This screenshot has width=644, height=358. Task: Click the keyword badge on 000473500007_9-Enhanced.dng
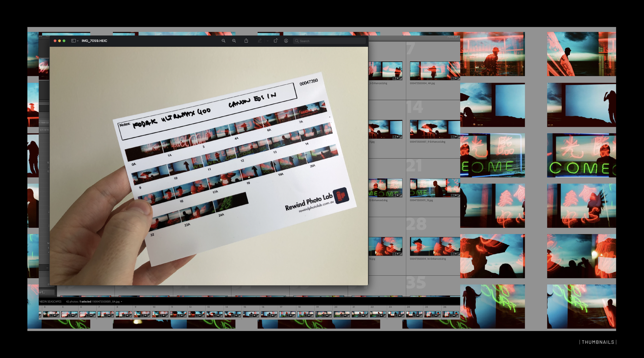click(x=453, y=137)
